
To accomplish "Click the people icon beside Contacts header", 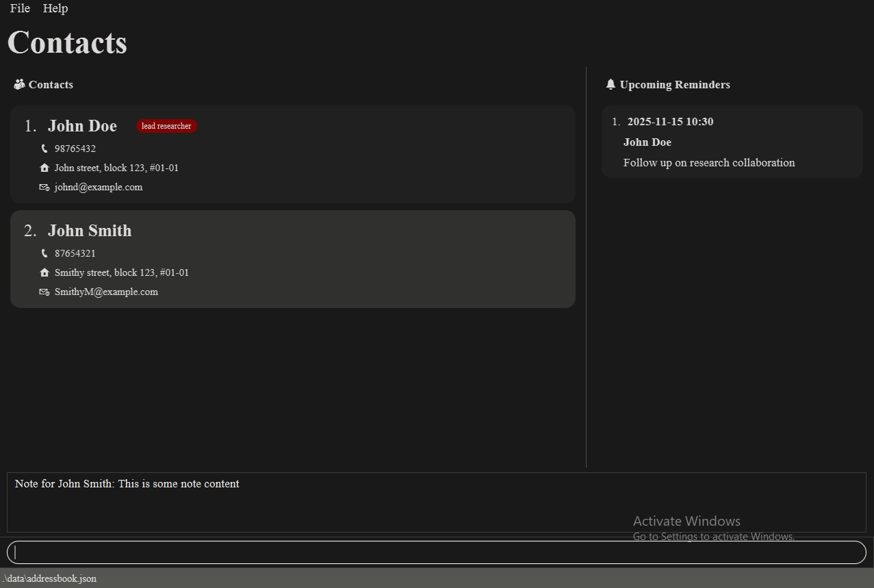I will tap(19, 85).
